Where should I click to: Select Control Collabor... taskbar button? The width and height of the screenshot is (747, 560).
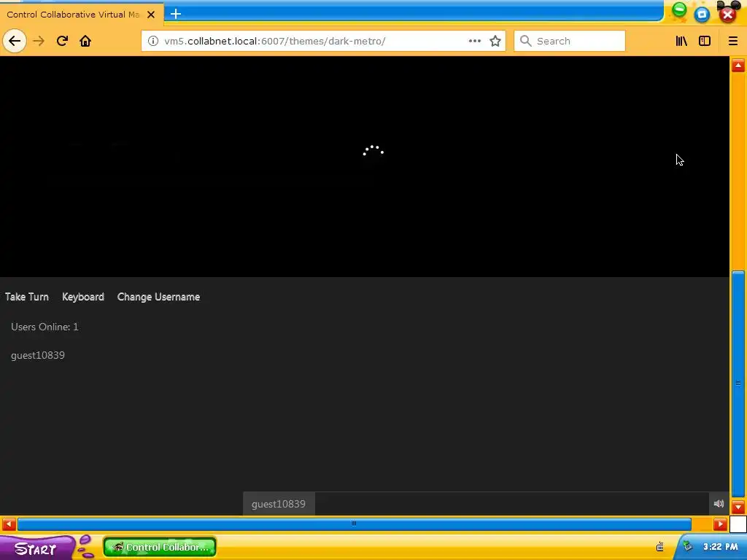(x=160, y=547)
